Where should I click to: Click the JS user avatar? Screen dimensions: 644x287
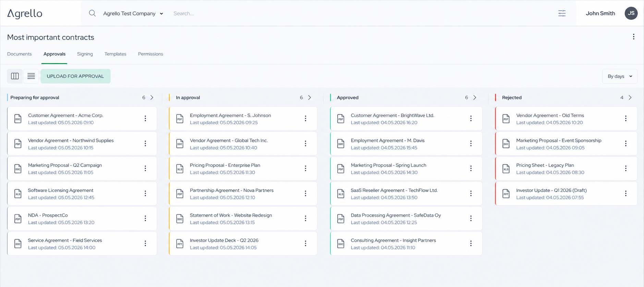[631, 13]
